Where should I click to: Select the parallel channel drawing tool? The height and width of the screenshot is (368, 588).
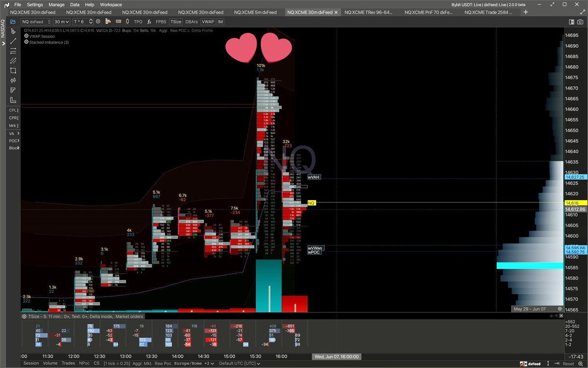pos(13,61)
